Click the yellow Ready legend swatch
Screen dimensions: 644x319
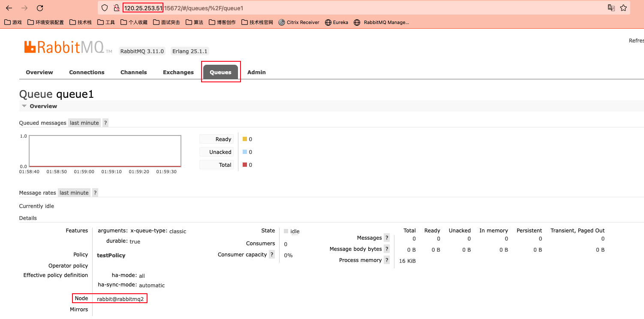pyautogui.click(x=245, y=139)
